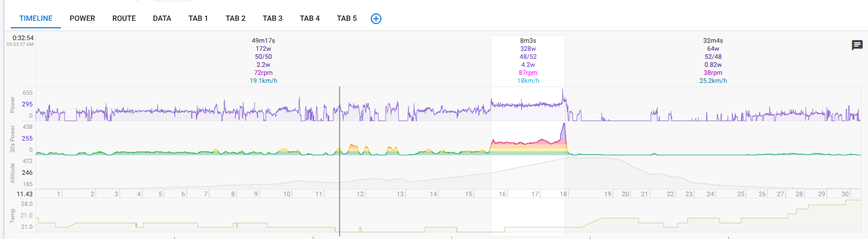This screenshot has width=868, height=239.
Task: Open TAB 2
Action: tap(235, 18)
